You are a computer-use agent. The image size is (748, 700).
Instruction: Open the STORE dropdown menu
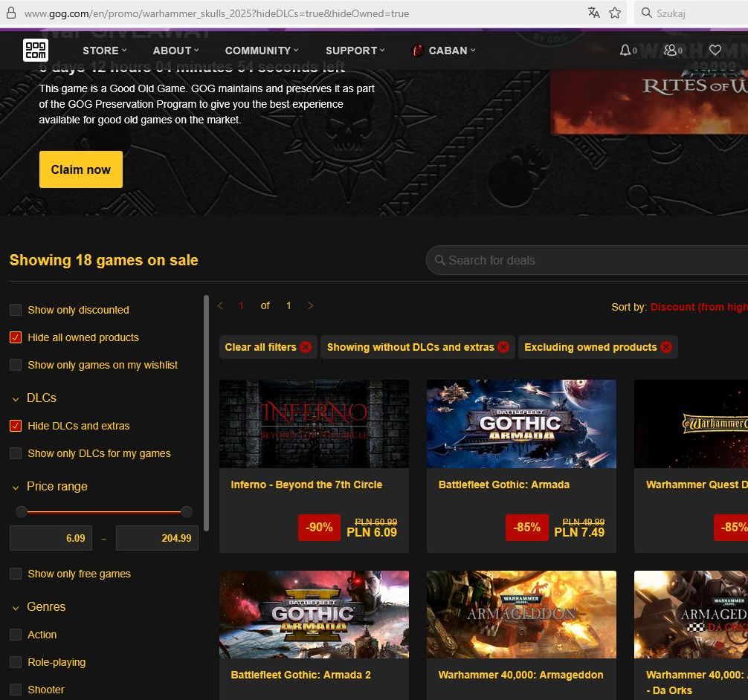[105, 50]
